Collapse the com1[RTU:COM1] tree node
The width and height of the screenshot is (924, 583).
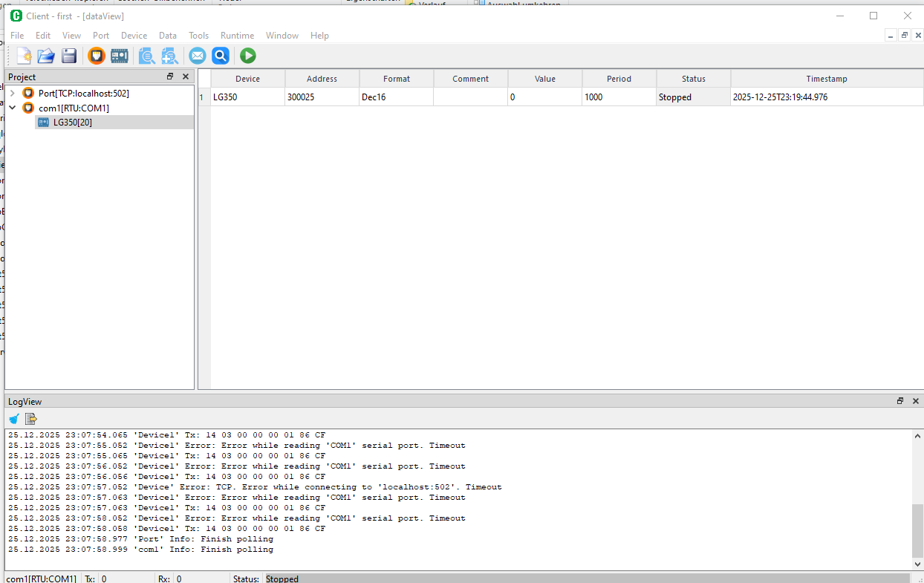(x=12, y=108)
